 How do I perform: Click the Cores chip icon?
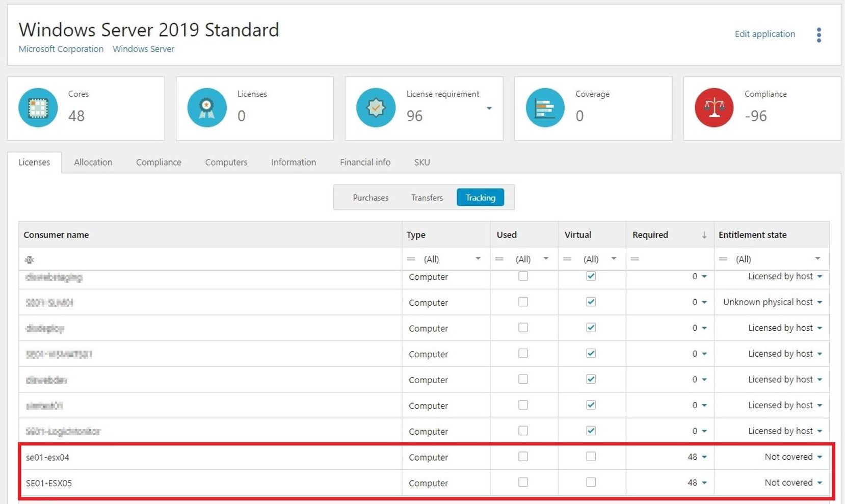point(38,108)
